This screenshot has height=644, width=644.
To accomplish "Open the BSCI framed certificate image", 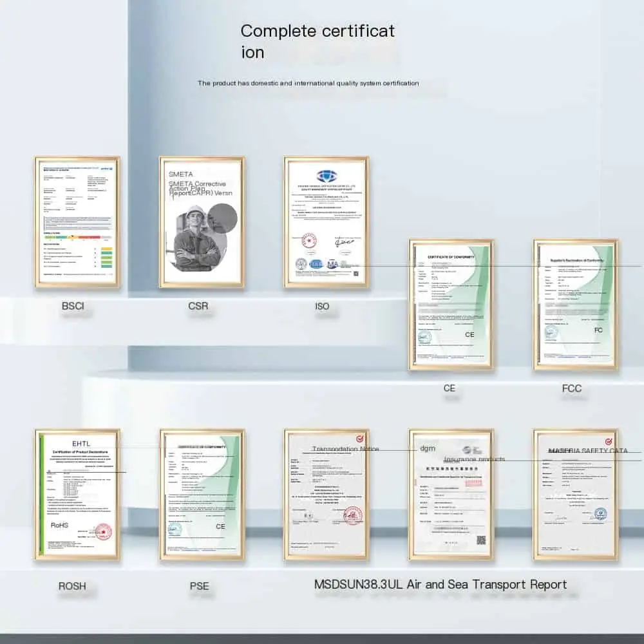I will (x=77, y=222).
